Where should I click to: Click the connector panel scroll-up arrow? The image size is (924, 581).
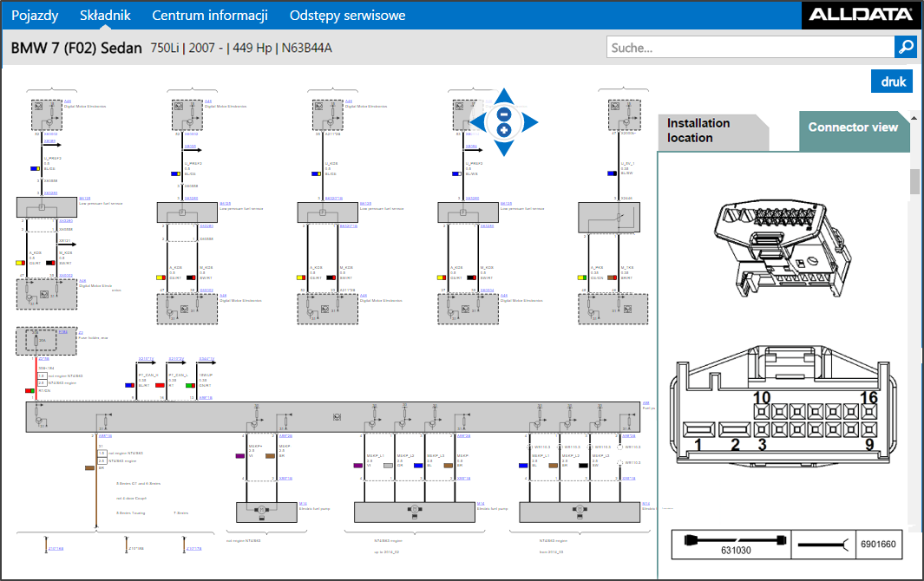(914, 118)
